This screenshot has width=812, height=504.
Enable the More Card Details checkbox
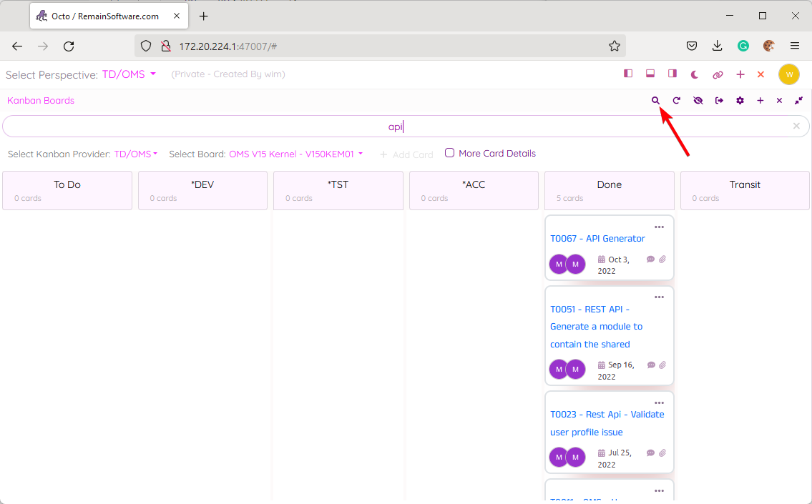point(449,153)
